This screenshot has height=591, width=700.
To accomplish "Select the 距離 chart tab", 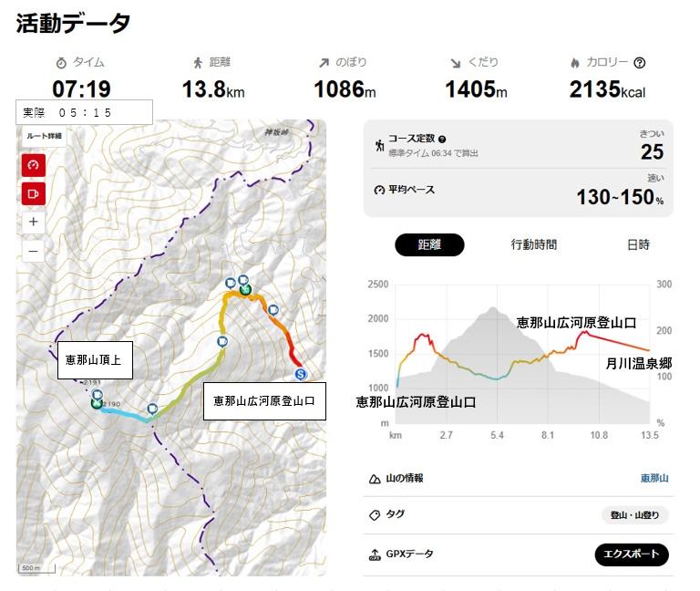I will 429,244.
